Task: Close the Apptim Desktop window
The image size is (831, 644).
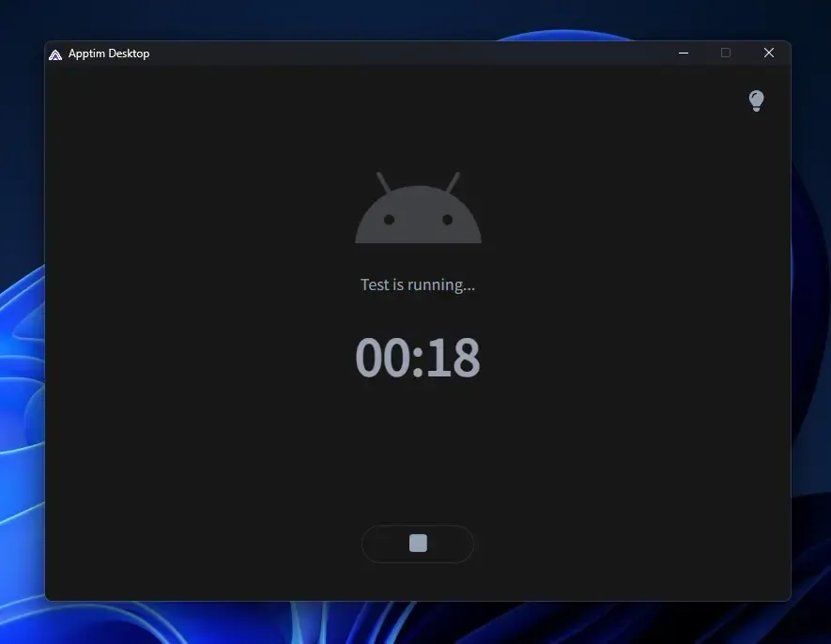Action: pos(769,53)
